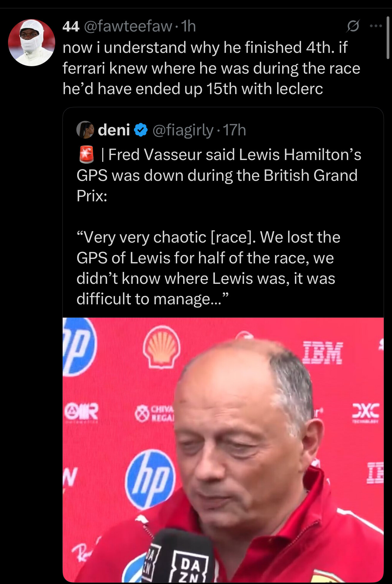Open the 17h timestamp of quoted tweet

coord(234,130)
